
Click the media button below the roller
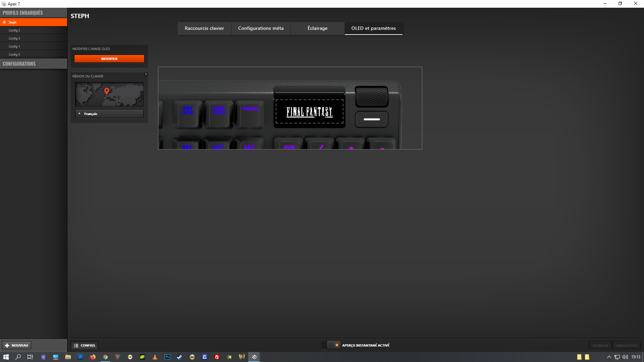372,119
